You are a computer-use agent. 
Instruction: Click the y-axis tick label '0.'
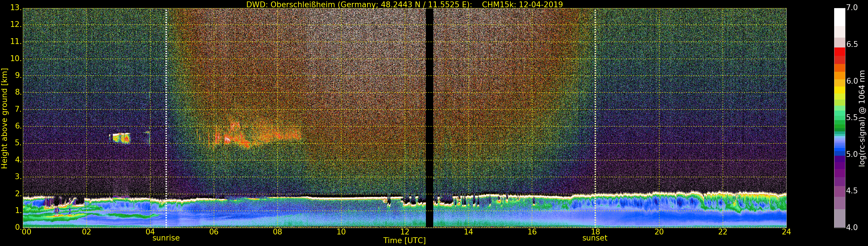(x=18, y=227)
